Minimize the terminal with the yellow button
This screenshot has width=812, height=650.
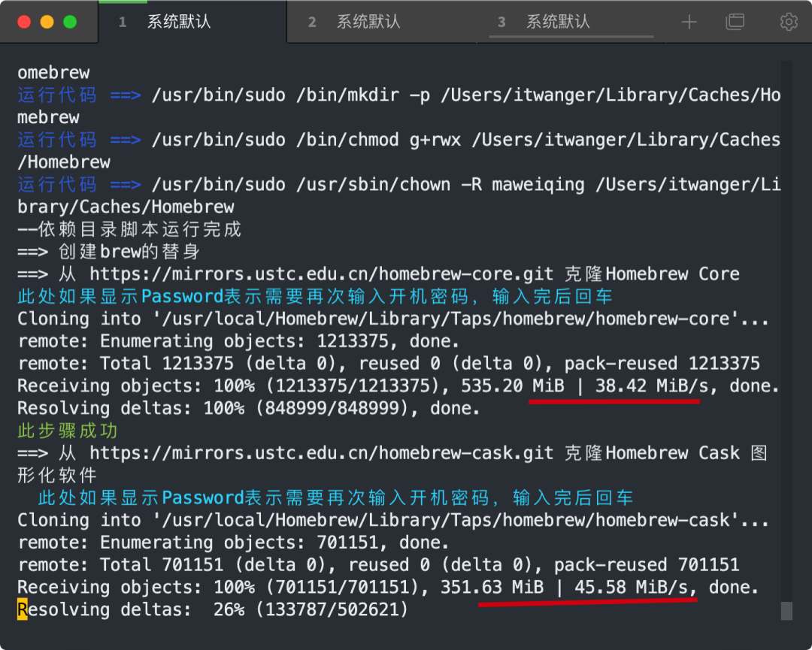(47, 22)
